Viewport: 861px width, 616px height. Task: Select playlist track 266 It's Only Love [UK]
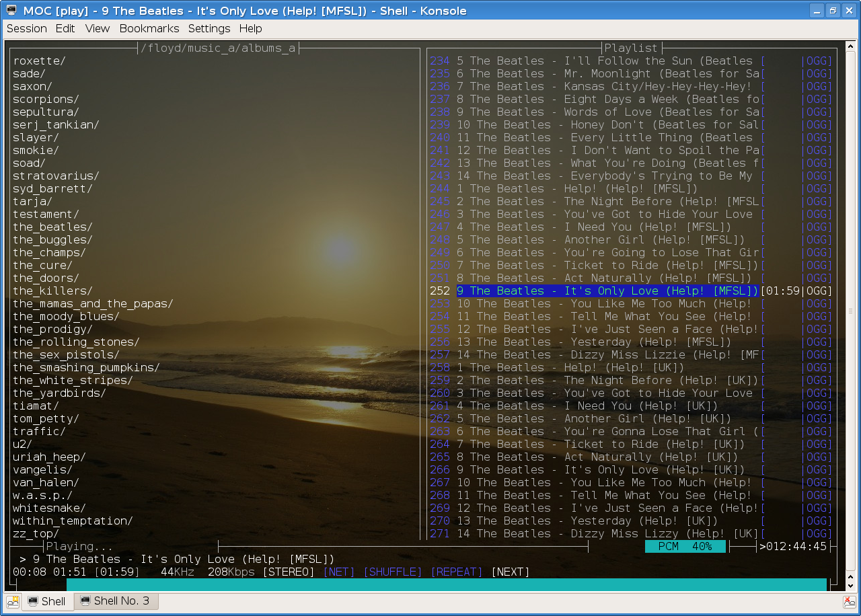[631, 469]
